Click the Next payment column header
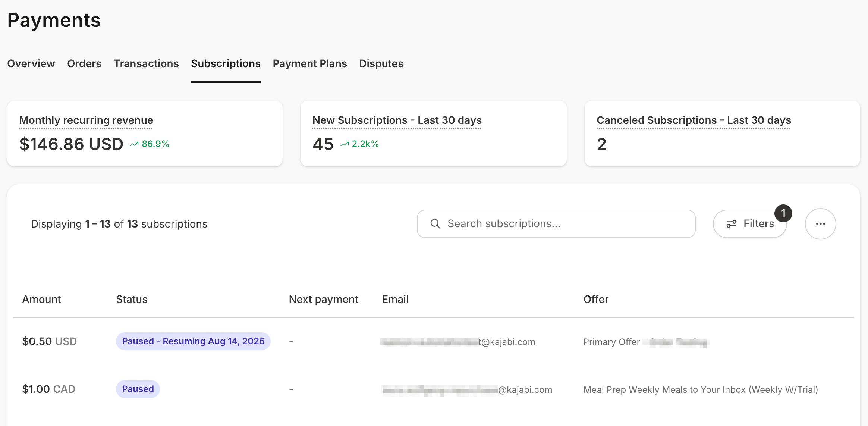 coord(323,299)
